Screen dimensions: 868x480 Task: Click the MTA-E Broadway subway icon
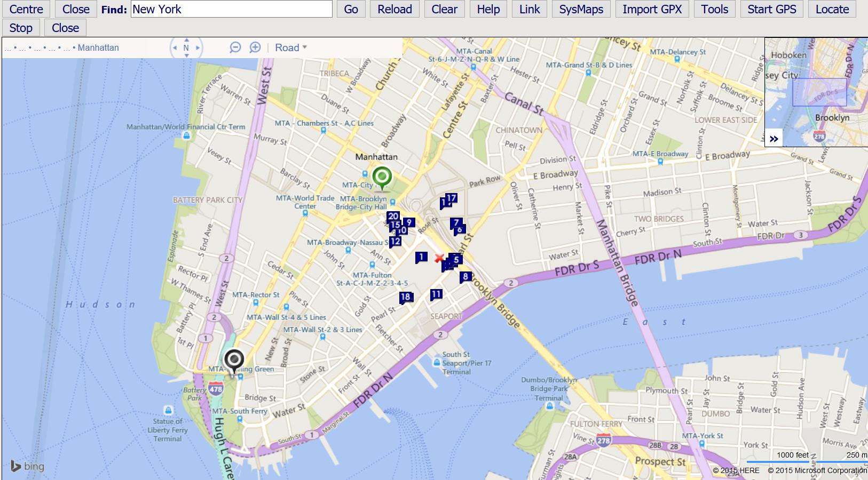tap(660, 162)
